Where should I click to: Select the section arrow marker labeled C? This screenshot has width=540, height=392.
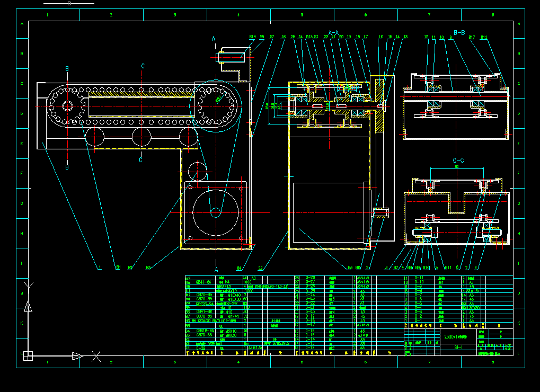coord(142,67)
